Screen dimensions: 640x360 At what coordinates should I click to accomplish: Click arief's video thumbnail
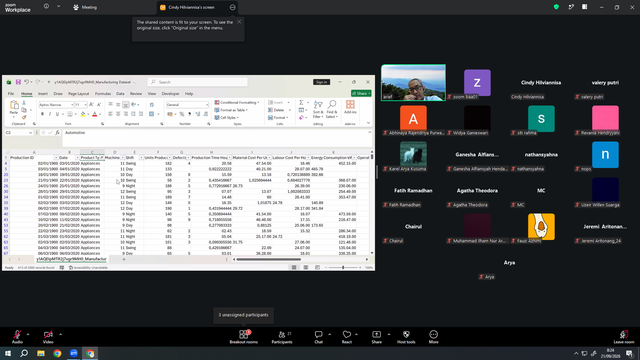pos(413,83)
